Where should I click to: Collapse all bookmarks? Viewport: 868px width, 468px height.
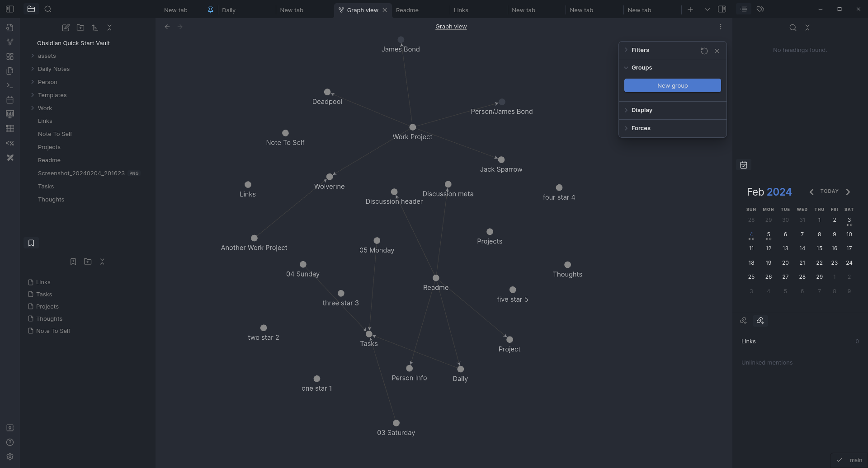[x=102, y=262]
